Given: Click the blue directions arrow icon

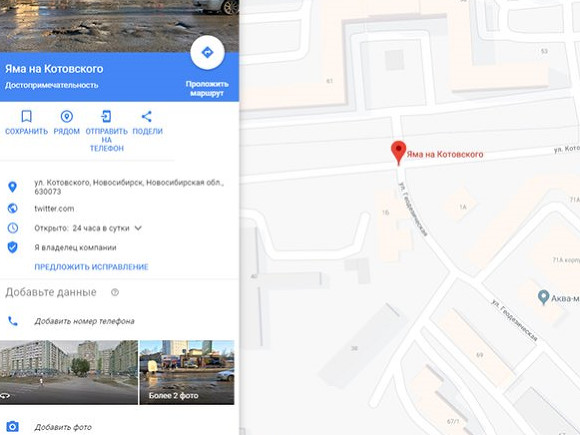Looking at the screenshot, I should pyautogui.click(x=207, y=53).
